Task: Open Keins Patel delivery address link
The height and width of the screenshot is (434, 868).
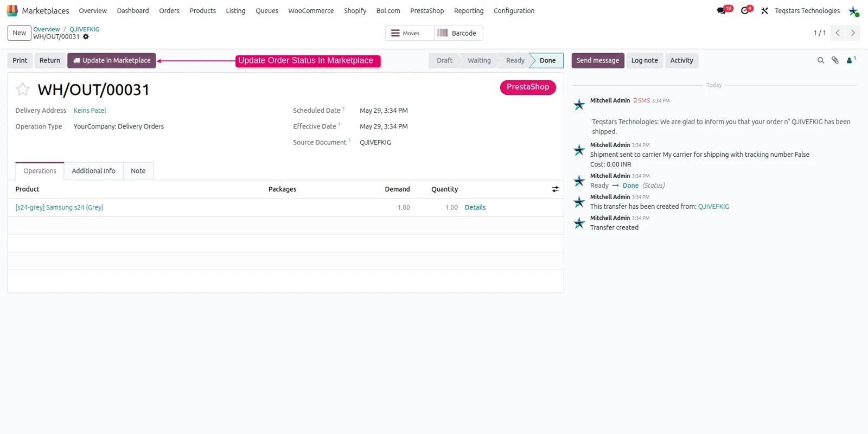Action: pyautogui.click(x=90, y=111)
